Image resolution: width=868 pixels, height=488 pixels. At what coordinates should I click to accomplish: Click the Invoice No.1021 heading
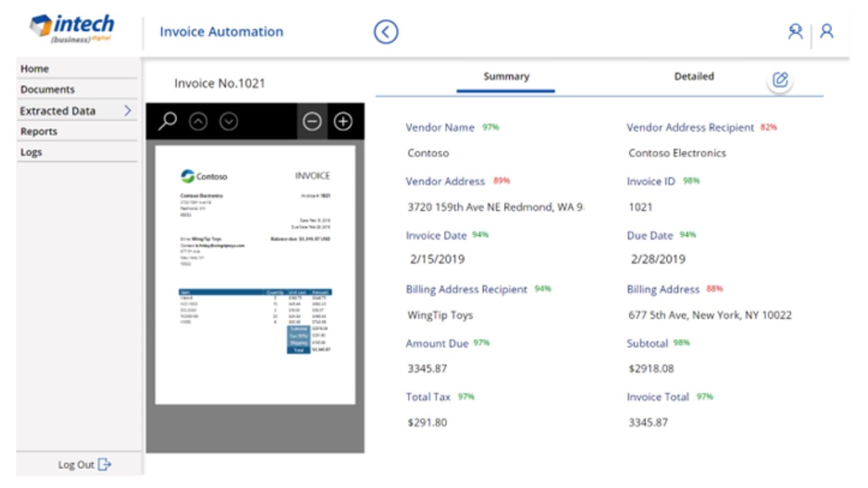pyautogui.click(x=220, y=83)
